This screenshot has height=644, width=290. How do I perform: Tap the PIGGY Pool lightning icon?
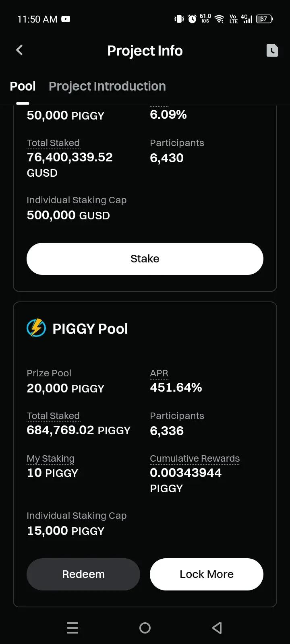click(36, 328)
